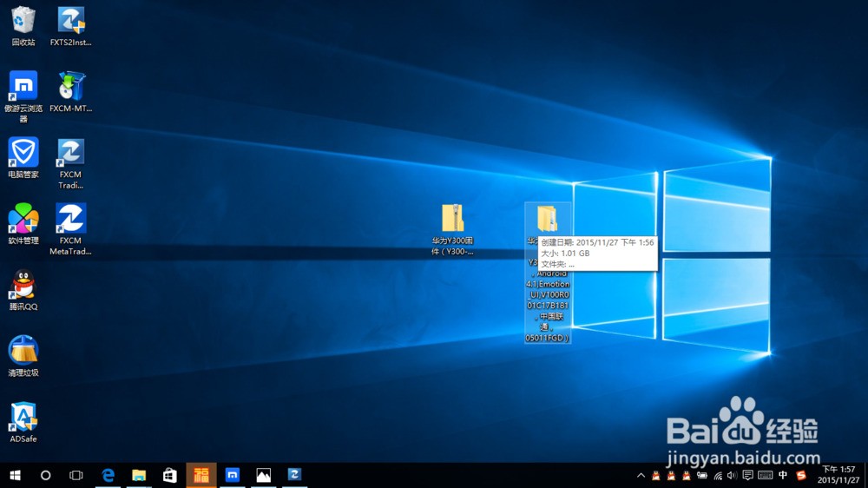Open the volume control in tray
The height and width of the screenshot is (488, 868).
pos(732,475)
